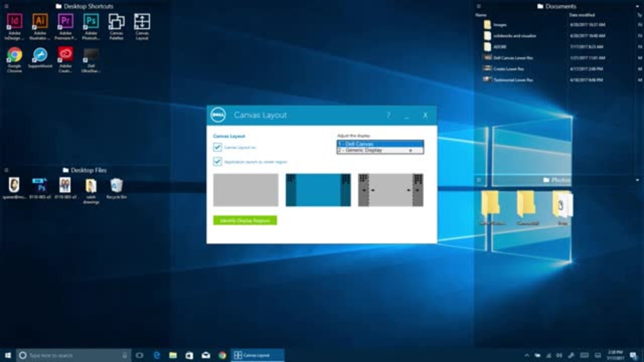Open Recycle Bin in Desktop Files
The height and width of the screenshot is (362, 644).
[117, 189]
